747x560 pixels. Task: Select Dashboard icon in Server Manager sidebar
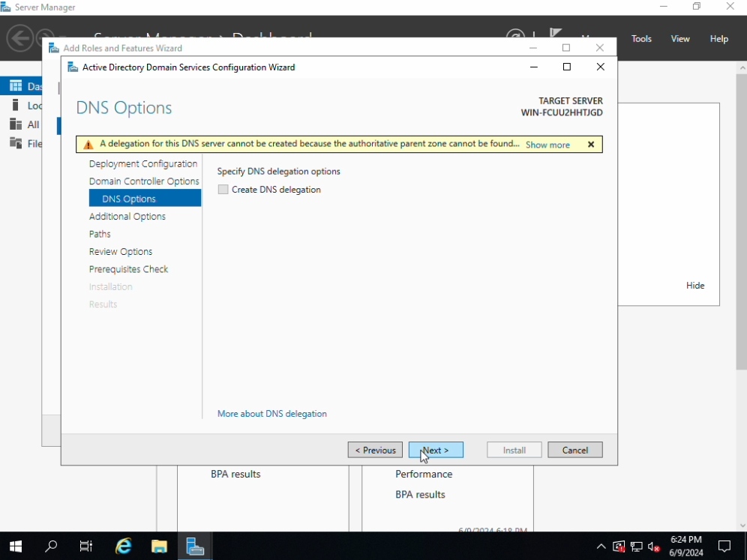click(x=16, y=85)
